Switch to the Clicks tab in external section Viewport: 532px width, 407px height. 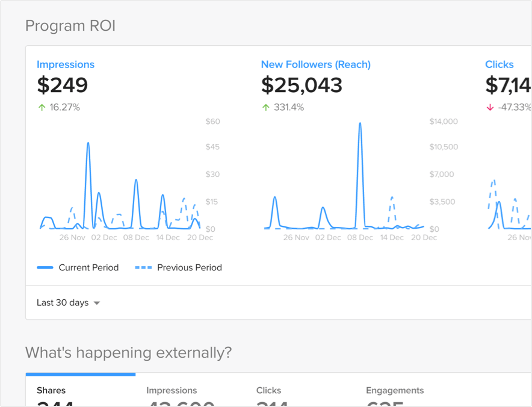pos(268,391)
